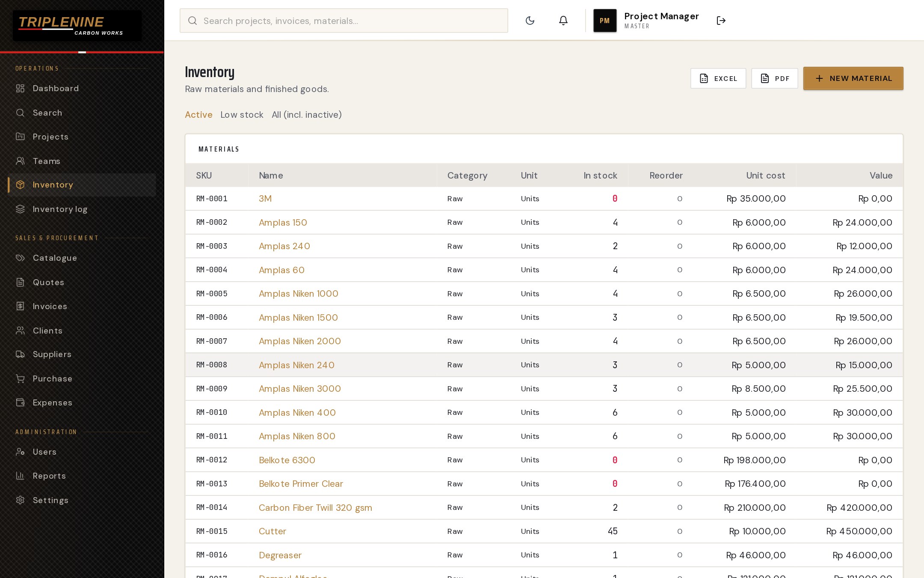This screenshot has width=924, height=578.
Task: Click SKU cell RM-0005
Action: pos(212,294)
